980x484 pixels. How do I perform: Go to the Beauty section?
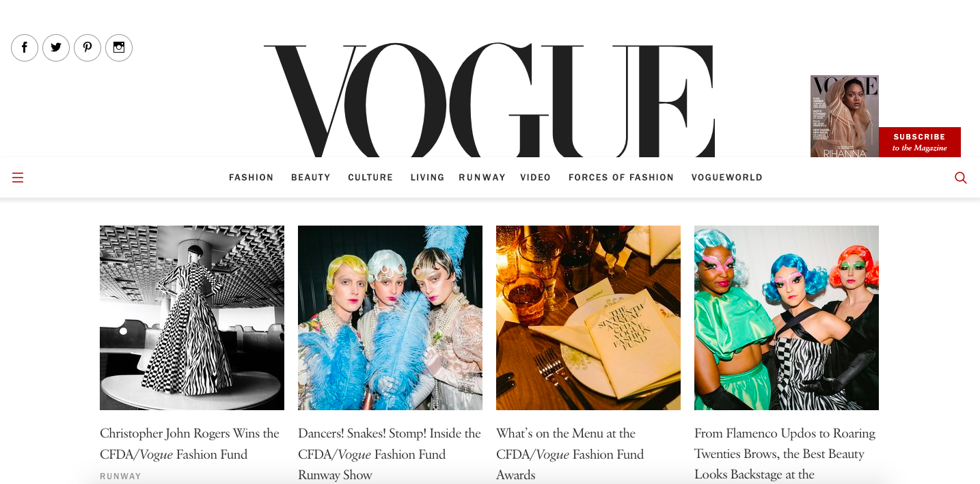[x=311, y=177]
